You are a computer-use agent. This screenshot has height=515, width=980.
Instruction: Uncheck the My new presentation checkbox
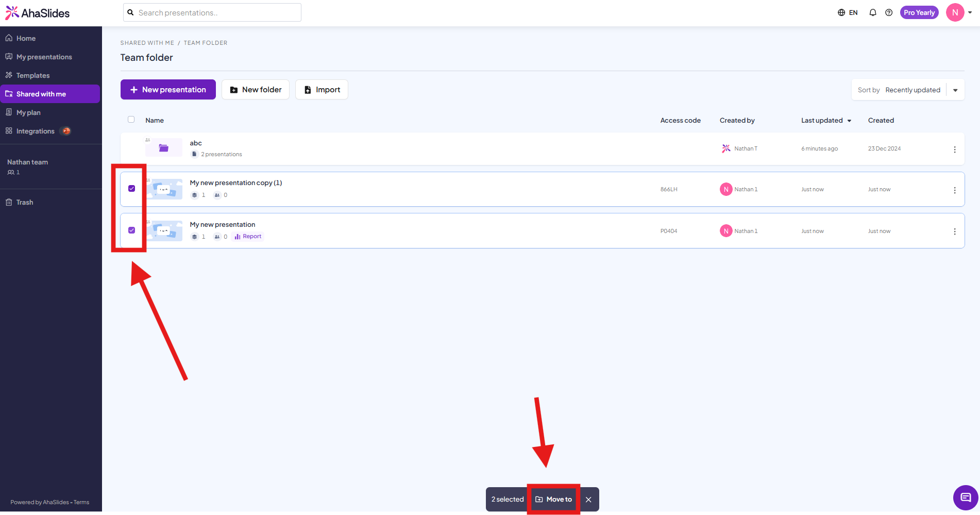coord(132,230)
